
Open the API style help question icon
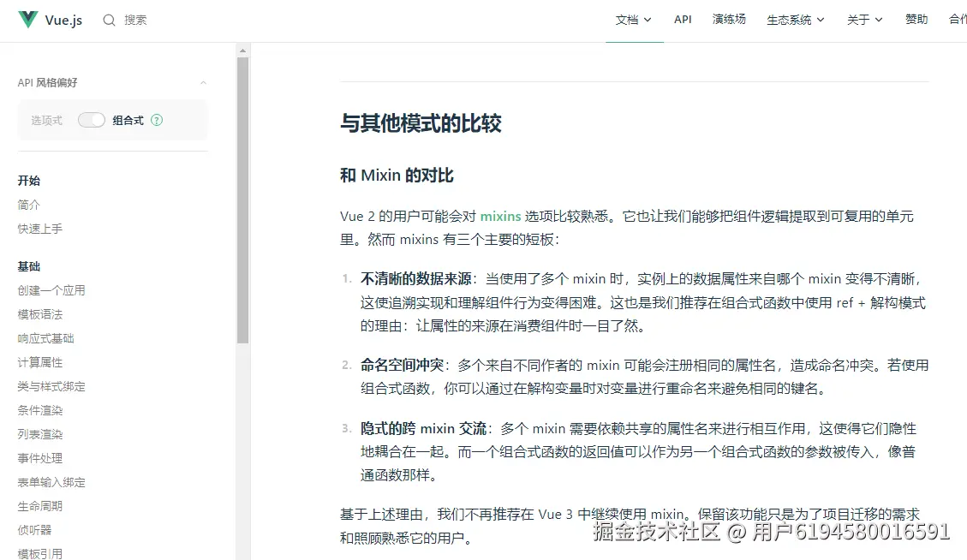tap(157, 120)
